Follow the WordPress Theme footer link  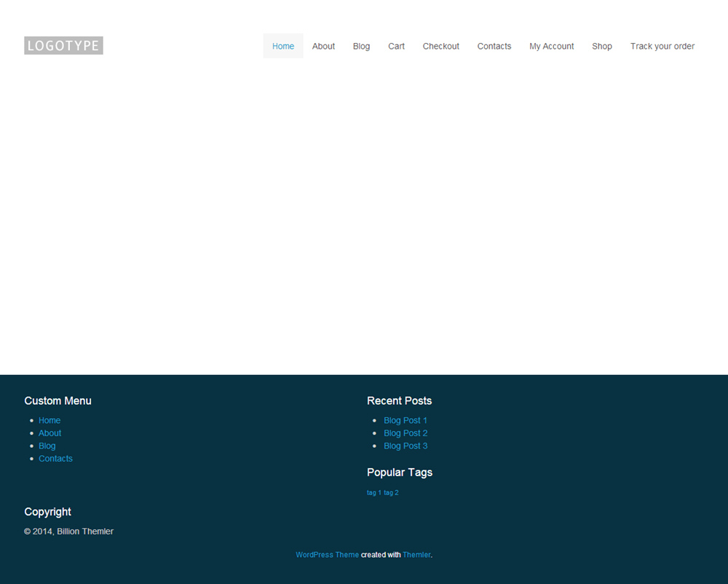pos(327,555)
